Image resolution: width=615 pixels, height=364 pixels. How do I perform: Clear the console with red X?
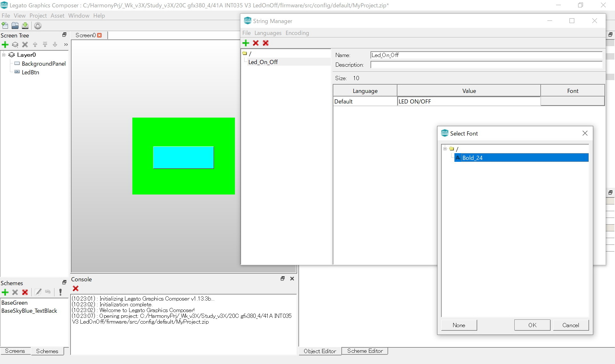point(76,289)
